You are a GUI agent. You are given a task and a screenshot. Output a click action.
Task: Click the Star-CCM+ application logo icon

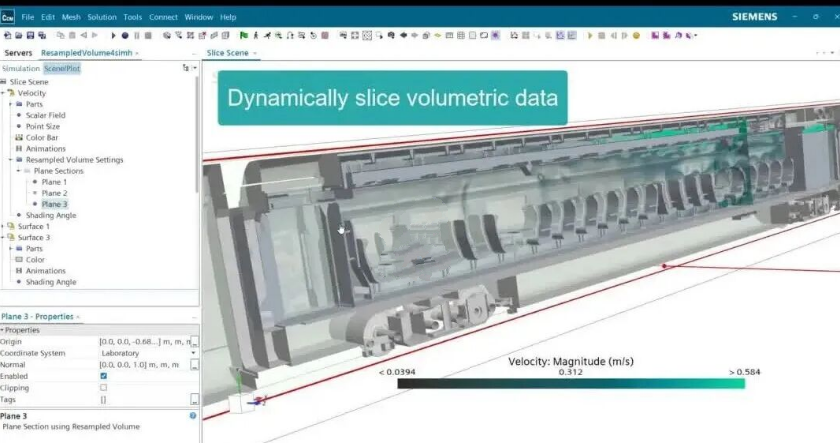[8, 17]
